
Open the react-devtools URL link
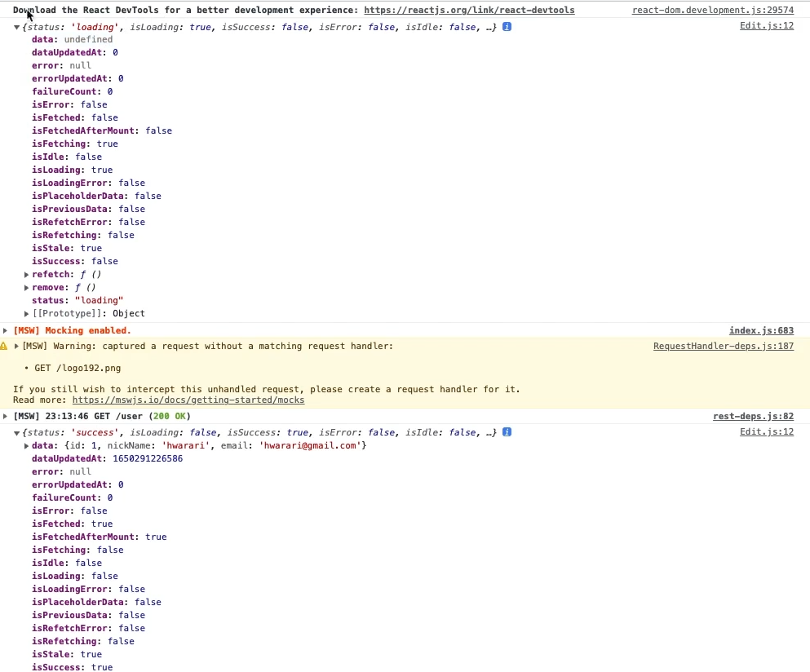tap(469, 10)
